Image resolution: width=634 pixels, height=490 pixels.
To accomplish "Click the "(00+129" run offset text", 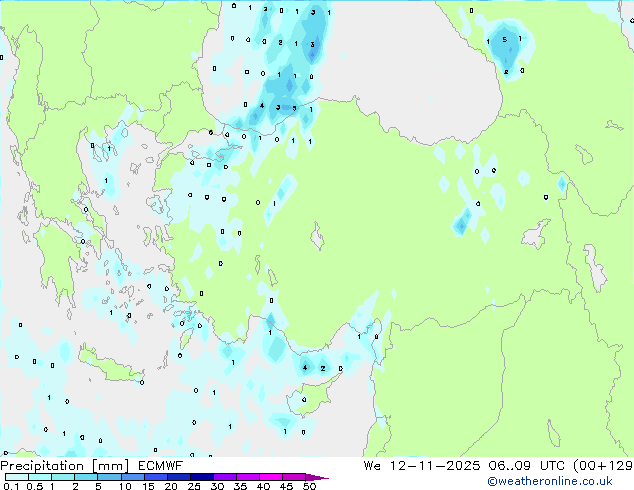I will point(603,466).
